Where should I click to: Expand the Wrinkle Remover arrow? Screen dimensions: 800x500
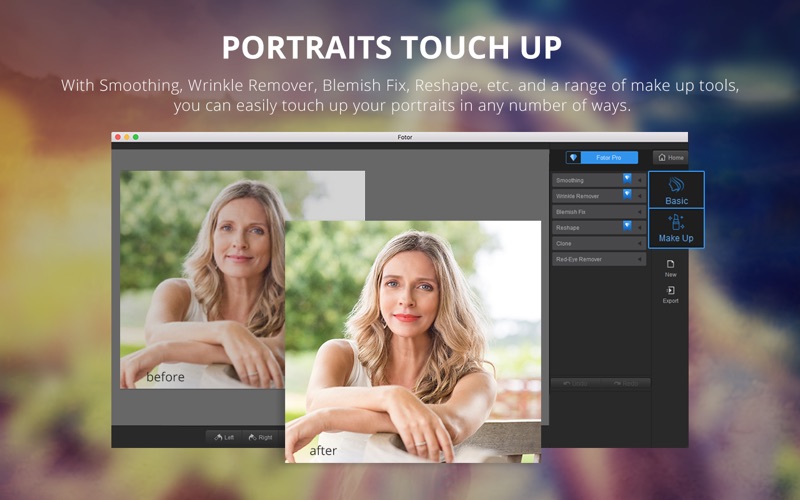(641, 196)
